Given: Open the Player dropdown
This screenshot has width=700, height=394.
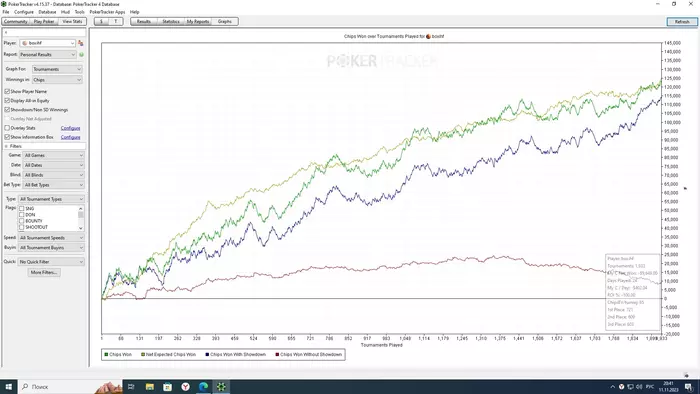Looking at the screenshot, I should coord(48,43).
